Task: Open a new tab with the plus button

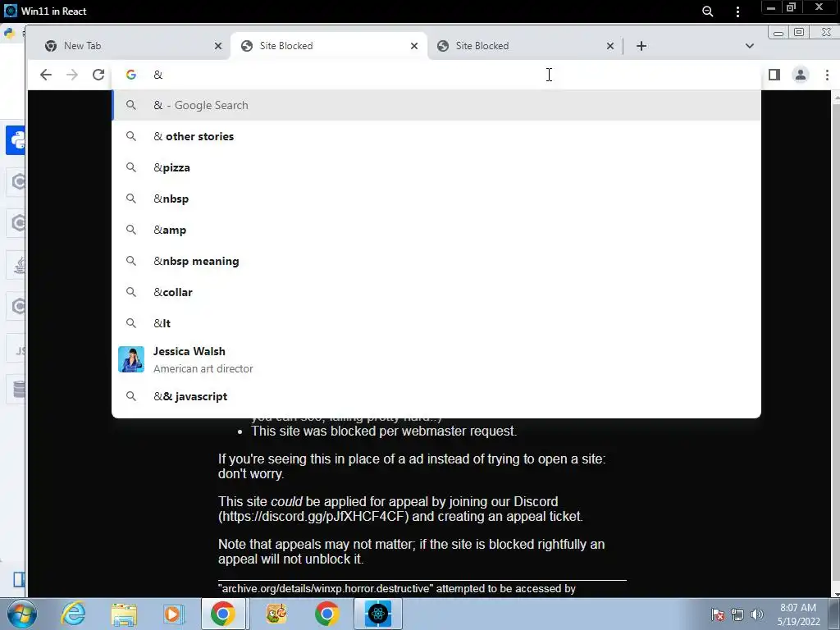Action: (x=641, y=46)
